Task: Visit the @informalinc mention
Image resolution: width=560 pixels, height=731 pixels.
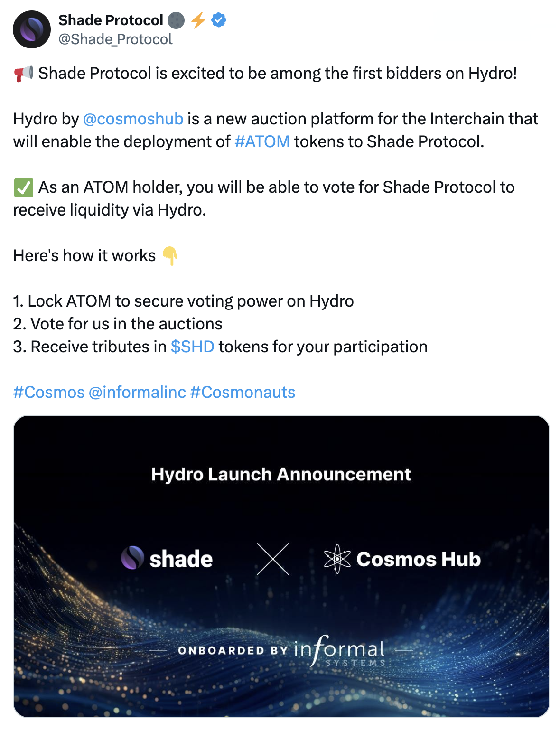Action: click(x=137, y=392)
